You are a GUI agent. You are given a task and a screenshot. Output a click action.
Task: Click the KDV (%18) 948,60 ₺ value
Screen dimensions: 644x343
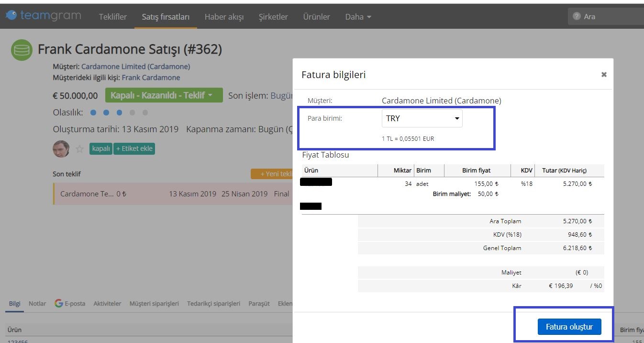(x=580, y=235)
